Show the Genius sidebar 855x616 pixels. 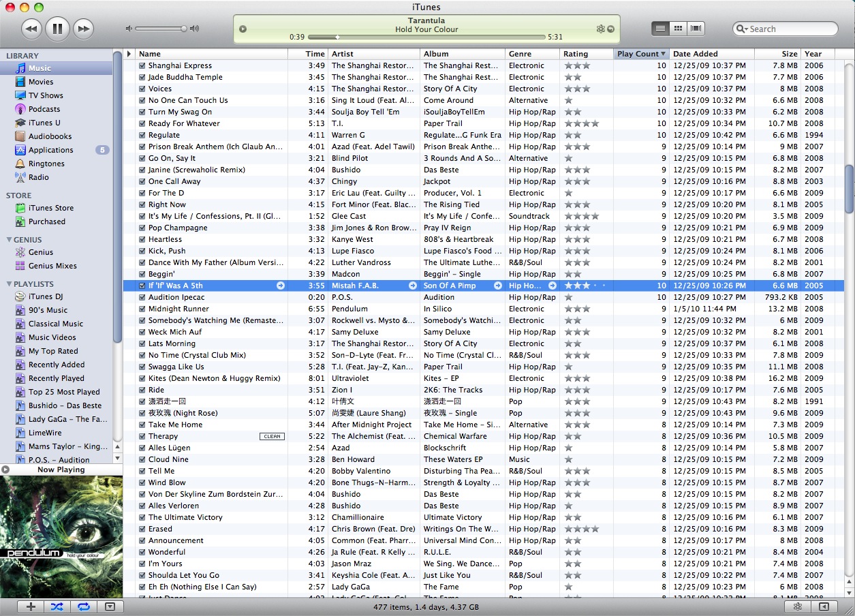[x=824, y=606]
